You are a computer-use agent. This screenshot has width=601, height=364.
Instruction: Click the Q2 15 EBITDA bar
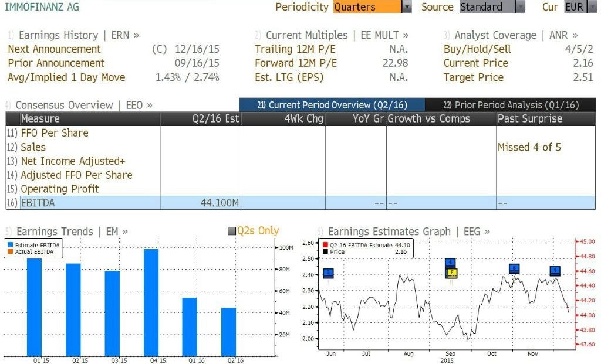73,309
